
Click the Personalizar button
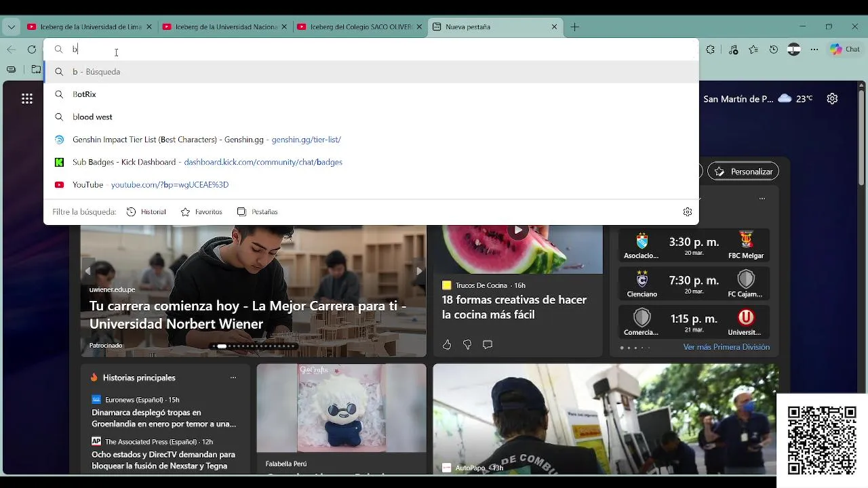click(x=743, y=171)
